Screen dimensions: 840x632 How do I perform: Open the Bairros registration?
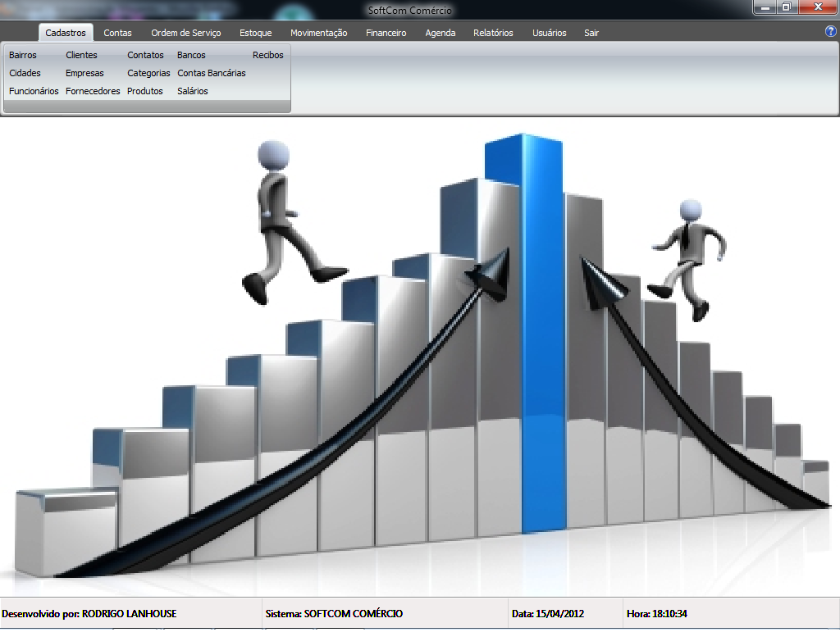pos(23,55)
